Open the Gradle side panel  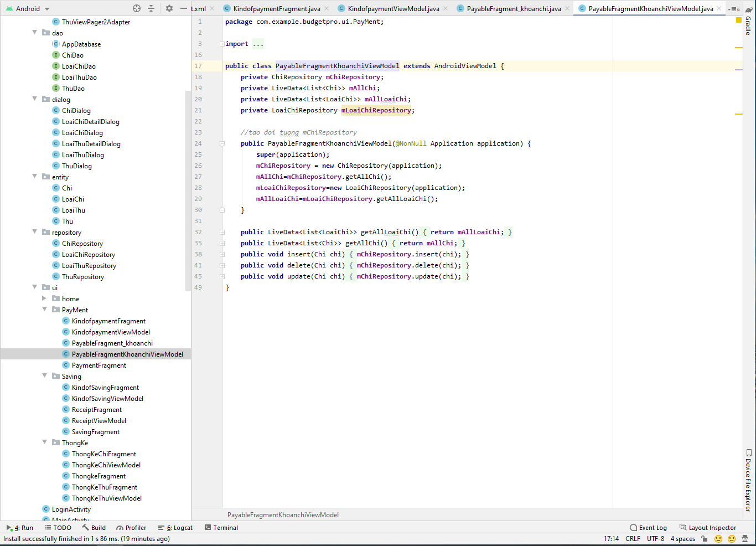(748, 21)
